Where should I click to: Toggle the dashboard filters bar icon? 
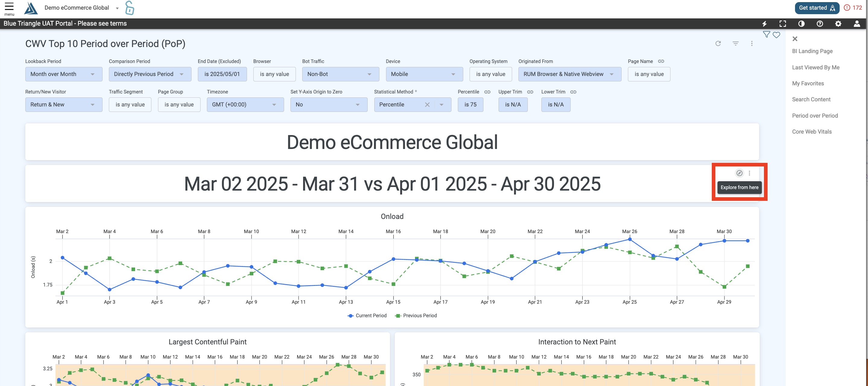pos(736,43)
